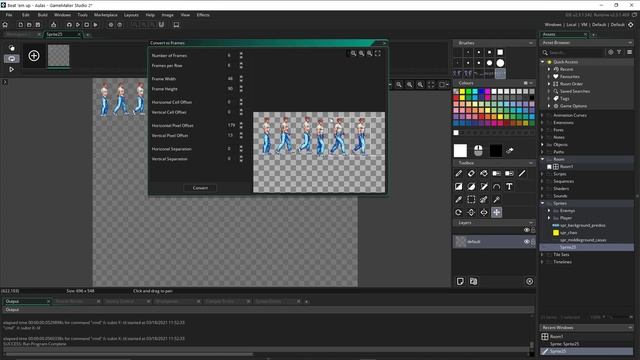This screenshot has height=360, width=640.
Task: Click the Stop toolbar icon
Action: (87, 25)
